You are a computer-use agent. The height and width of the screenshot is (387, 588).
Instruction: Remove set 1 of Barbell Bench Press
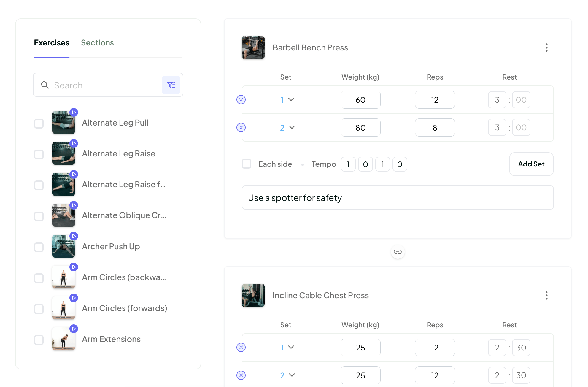point(241,100)
